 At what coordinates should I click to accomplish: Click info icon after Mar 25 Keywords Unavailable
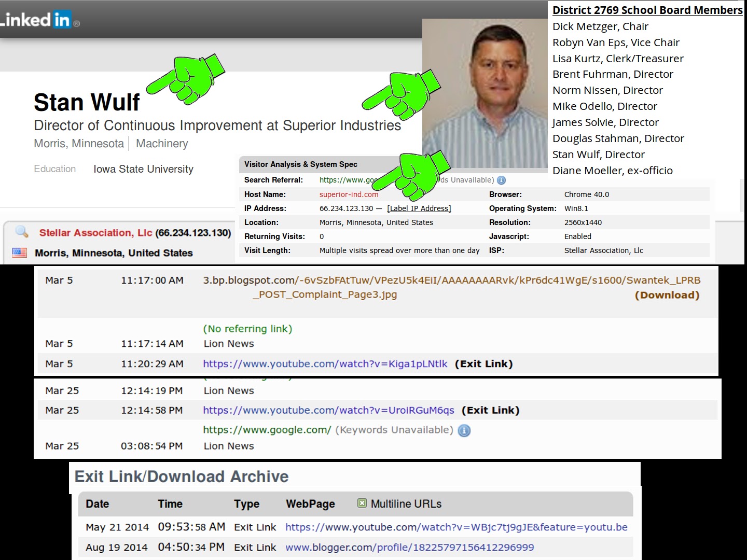pyautogui.click(x=464, y=430)
